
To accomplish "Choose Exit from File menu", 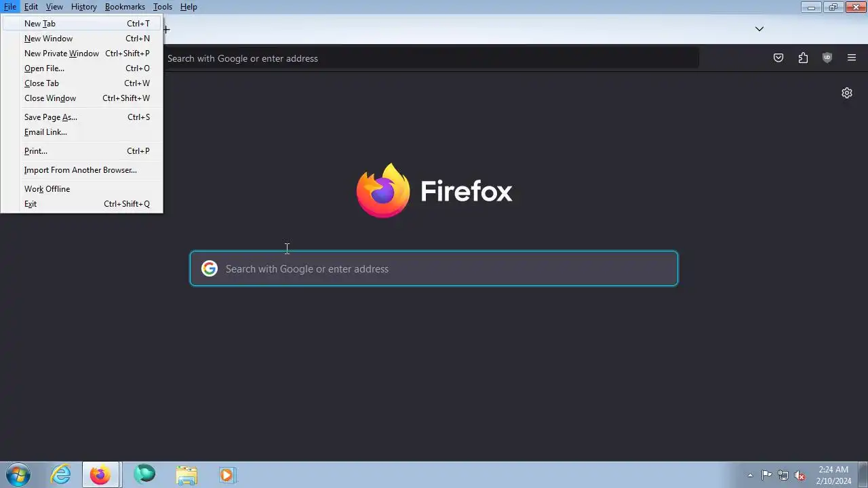I will point(81,204).
